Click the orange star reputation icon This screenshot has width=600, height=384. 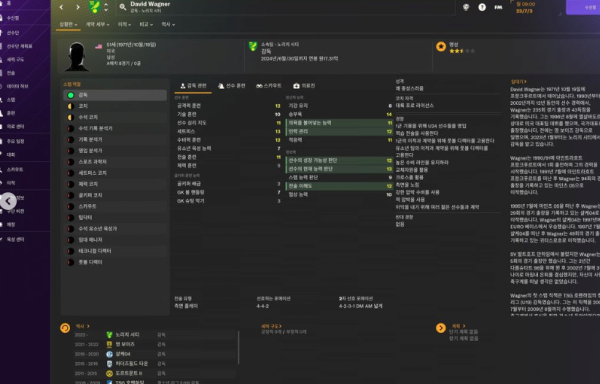[441, 47]
